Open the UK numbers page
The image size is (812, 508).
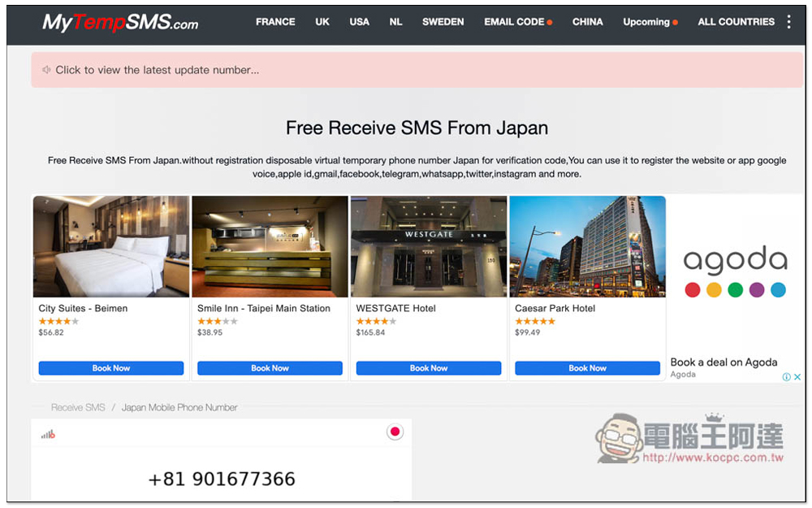click(x=322, y=22)
